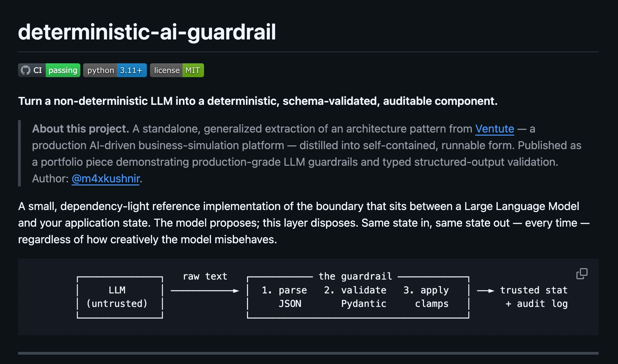
Task: Click the LLM (untrusted) box in diagram
Action: 120,297
